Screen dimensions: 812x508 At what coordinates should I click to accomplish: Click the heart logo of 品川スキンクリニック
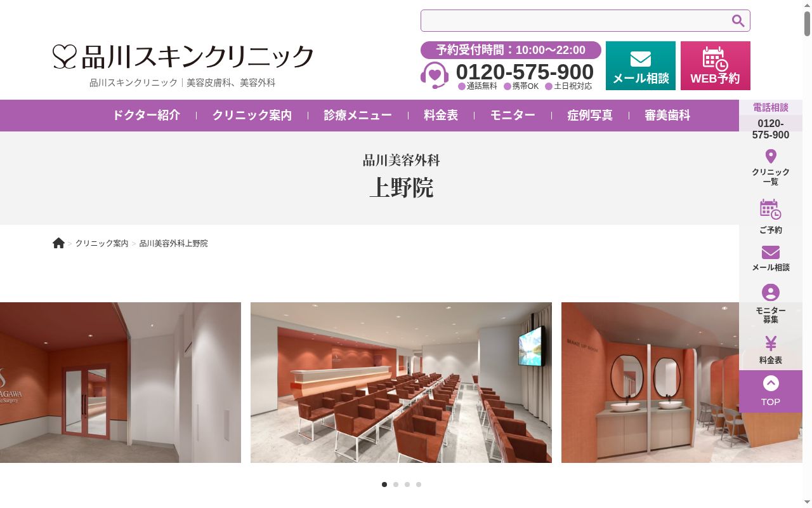[65, 57]
